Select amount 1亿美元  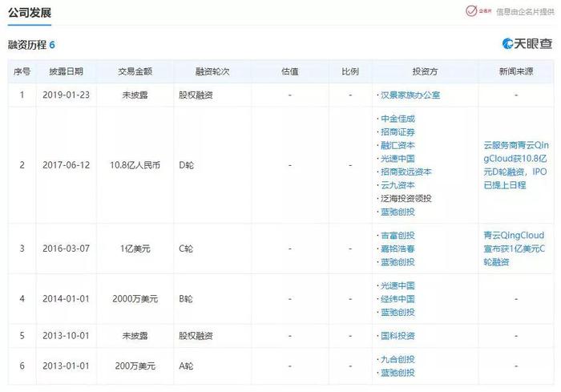click(x=135, y=249)
